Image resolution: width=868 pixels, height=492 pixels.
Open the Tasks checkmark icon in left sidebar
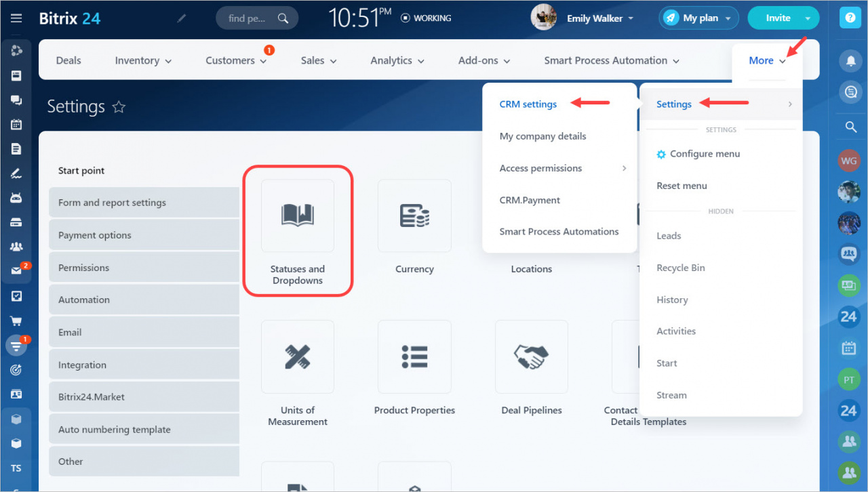click(16, 296)
